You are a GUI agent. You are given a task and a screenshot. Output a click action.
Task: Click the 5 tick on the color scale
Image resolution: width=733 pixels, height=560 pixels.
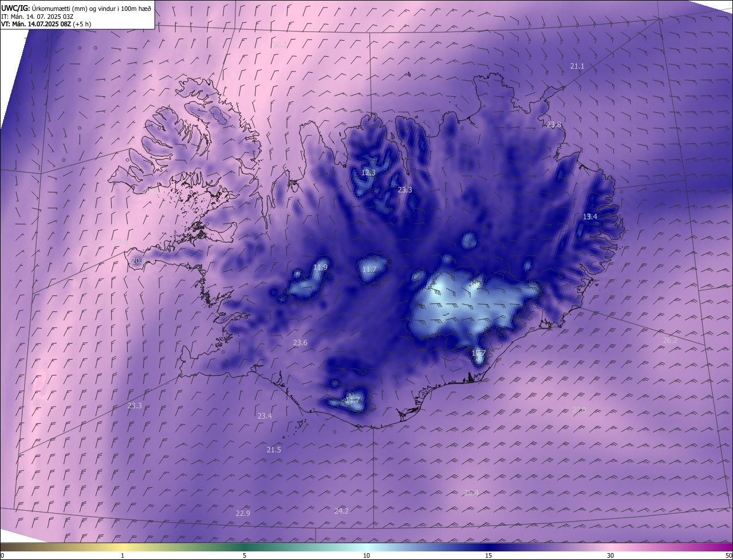(245, 555)
